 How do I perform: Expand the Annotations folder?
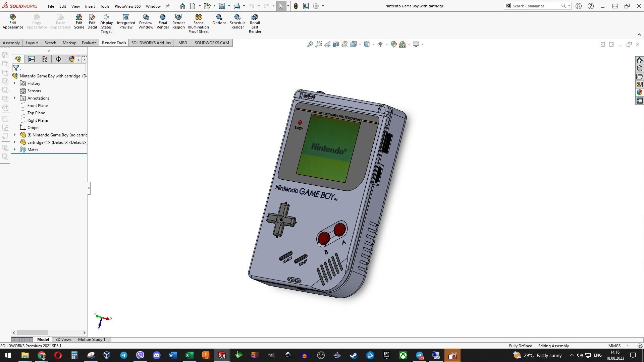(15, 98)
